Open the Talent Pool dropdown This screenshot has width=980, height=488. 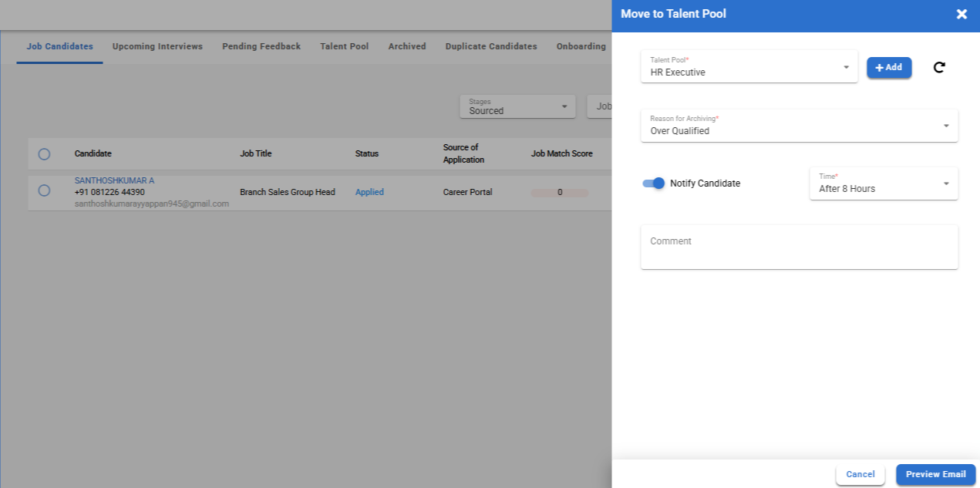(749, 67)
